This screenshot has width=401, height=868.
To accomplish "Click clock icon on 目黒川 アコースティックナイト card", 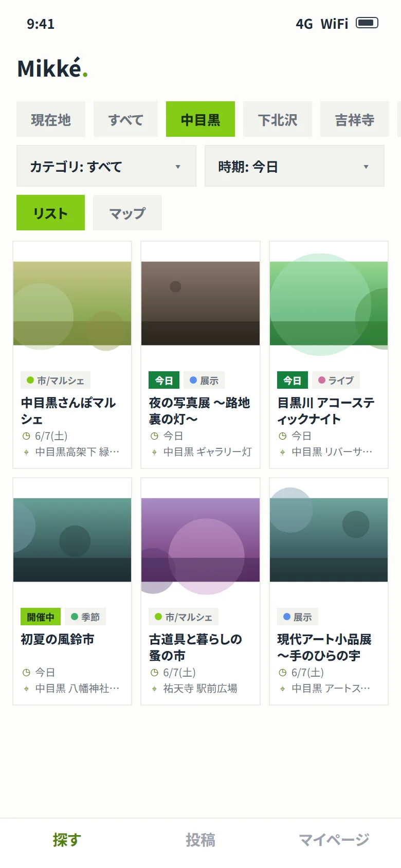I will click(282, 436).
